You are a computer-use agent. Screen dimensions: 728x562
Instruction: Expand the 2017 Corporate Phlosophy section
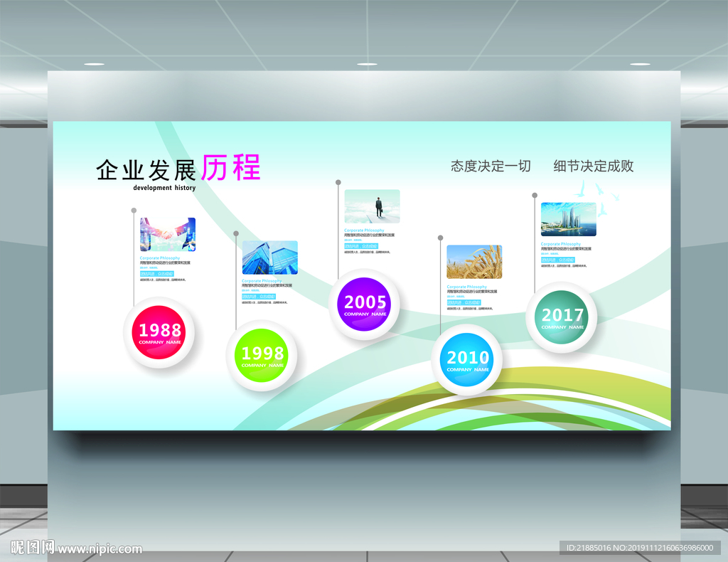click(x=562, y=244)
